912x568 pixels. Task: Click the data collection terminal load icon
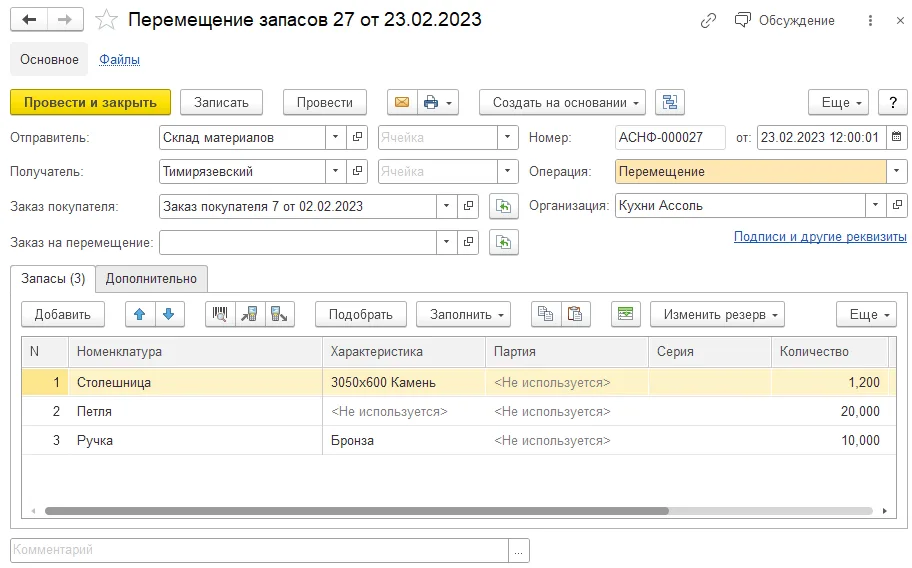tap(250, 314)
